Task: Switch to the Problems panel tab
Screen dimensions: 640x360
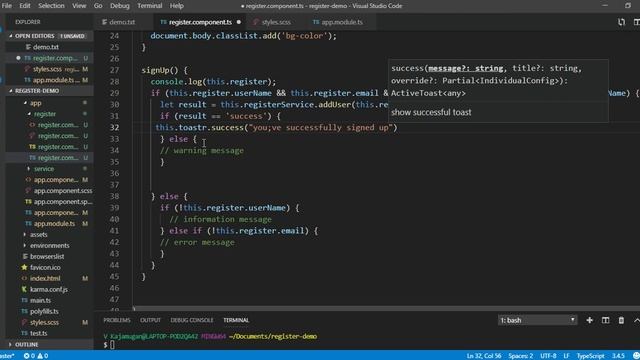Action: click(117, 320)
